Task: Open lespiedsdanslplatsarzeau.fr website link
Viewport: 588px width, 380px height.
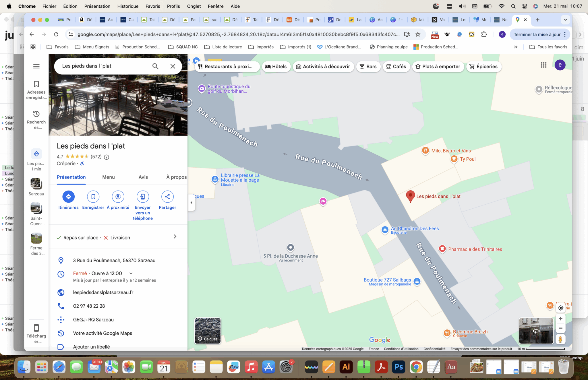Action: 103,292
